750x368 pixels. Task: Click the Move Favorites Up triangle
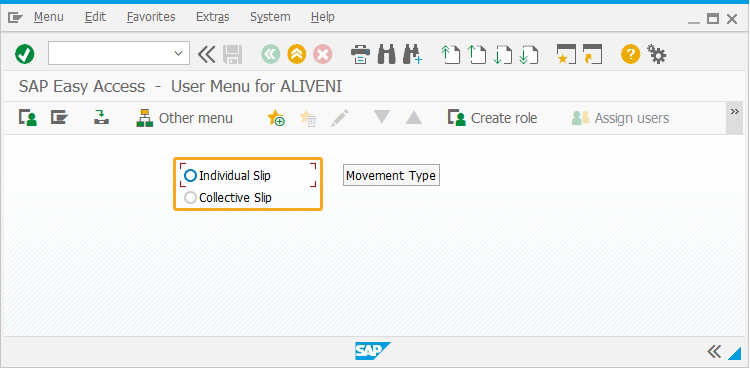coord(414,118)
